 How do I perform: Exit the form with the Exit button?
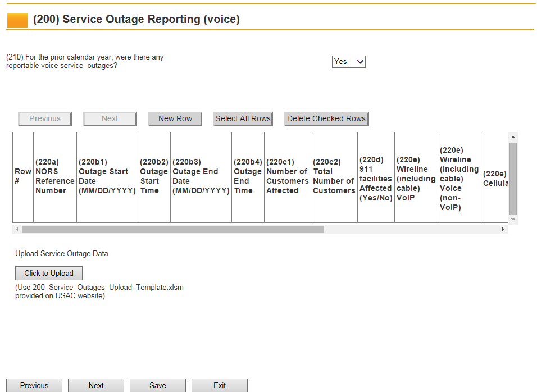coord(220,385)
